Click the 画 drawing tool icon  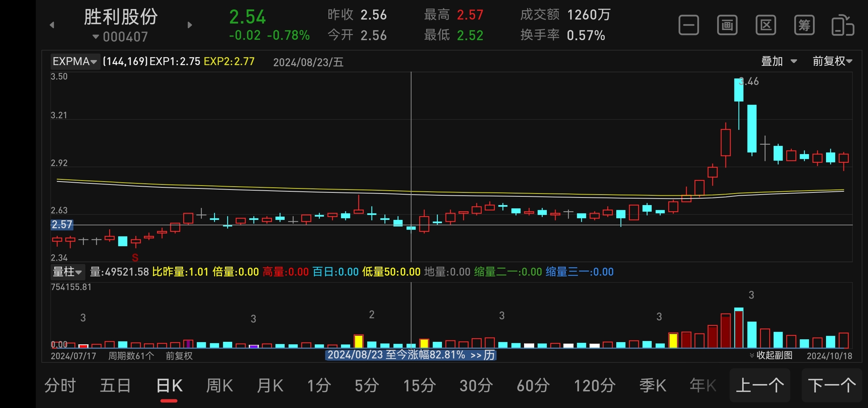(727, 25)
